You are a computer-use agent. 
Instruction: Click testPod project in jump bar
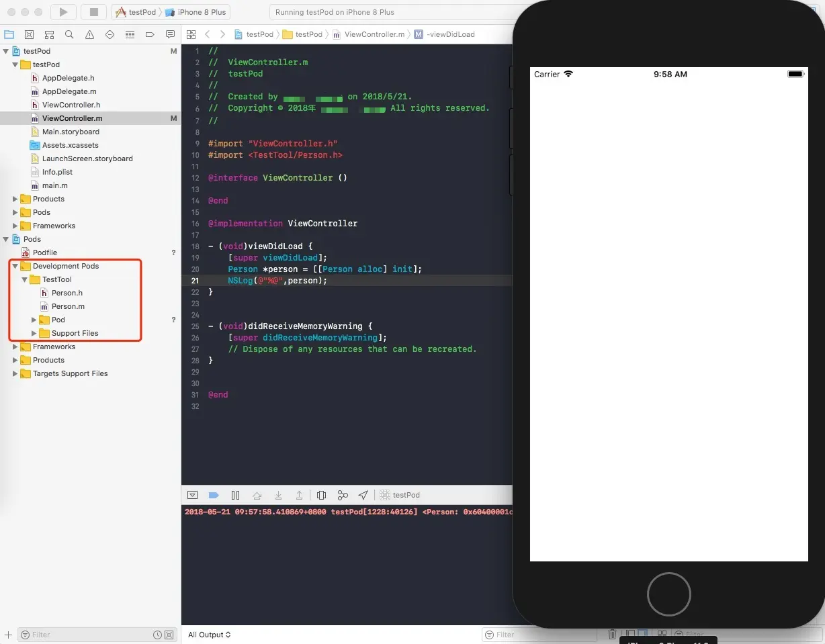(x=254, y=34)
